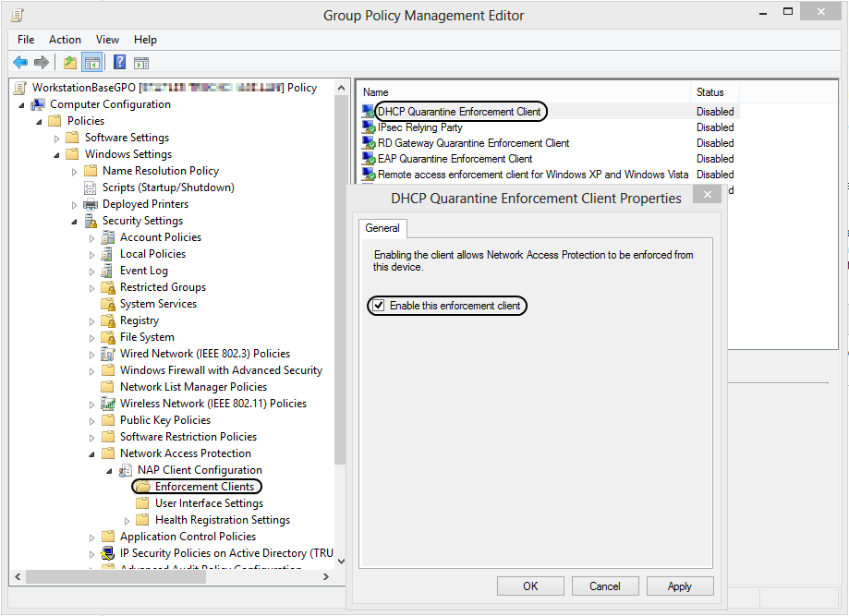This screenshot has height=616, width=849.
Task: Select the Enforcement Clients folder
Action: point(196,486)
